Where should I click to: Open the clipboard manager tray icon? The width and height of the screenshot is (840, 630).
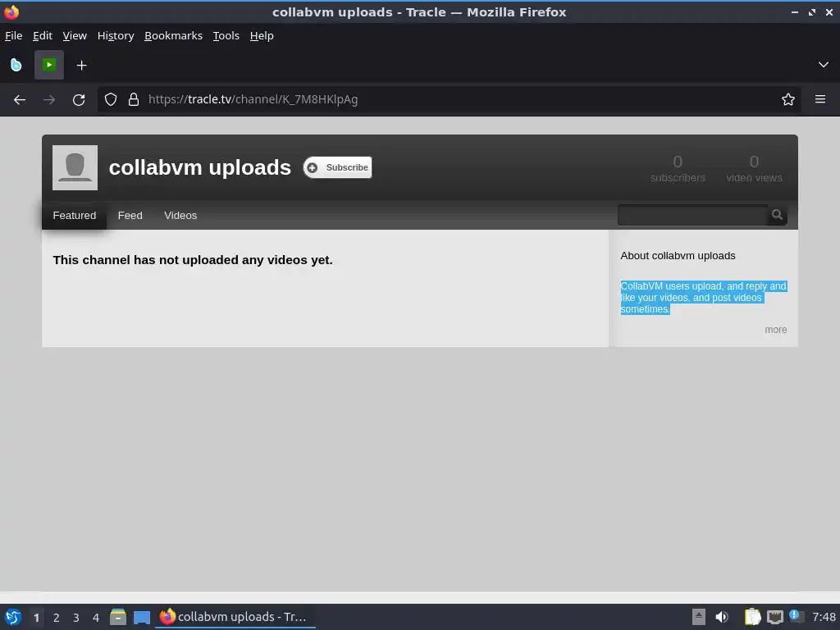coord(752,617)
